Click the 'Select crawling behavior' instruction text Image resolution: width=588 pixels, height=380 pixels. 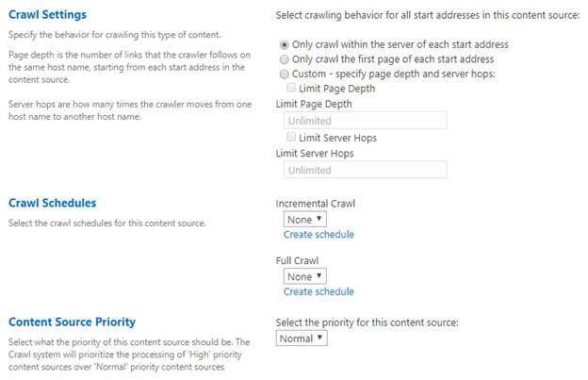click(x=428, y=16)
